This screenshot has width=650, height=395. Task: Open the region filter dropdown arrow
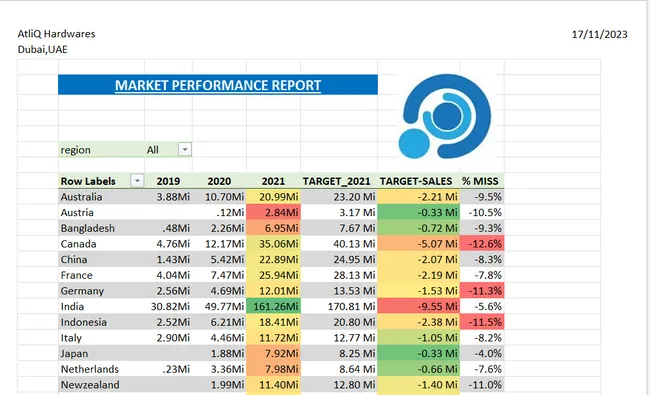(x=185, y=149)
